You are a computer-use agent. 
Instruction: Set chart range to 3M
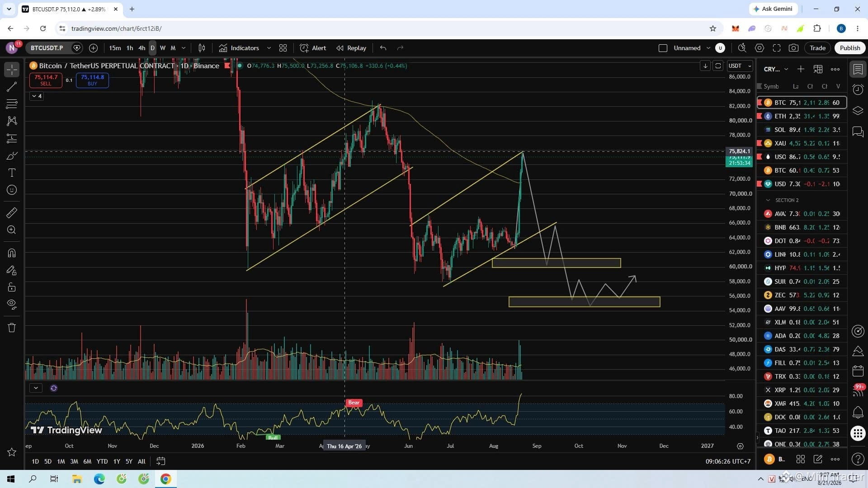click(74, 461)
